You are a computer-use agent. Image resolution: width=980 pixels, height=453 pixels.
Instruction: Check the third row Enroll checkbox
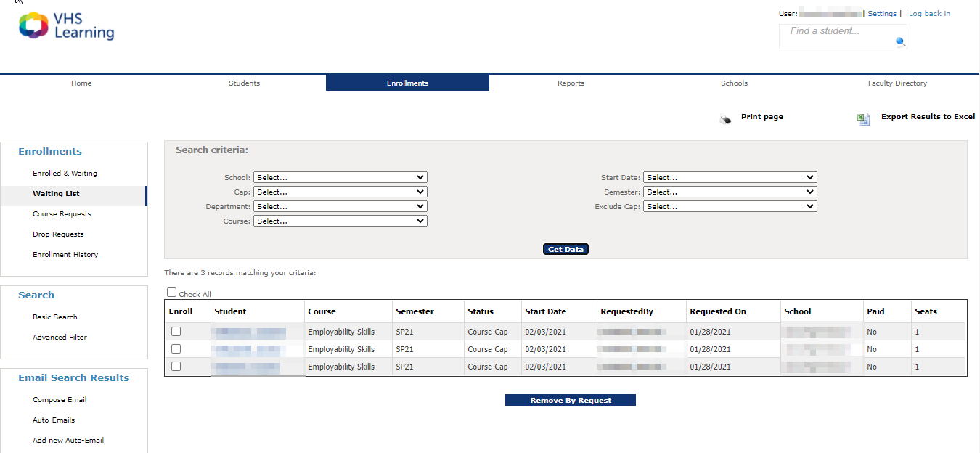pyautogui.click(x=176, y=367)
